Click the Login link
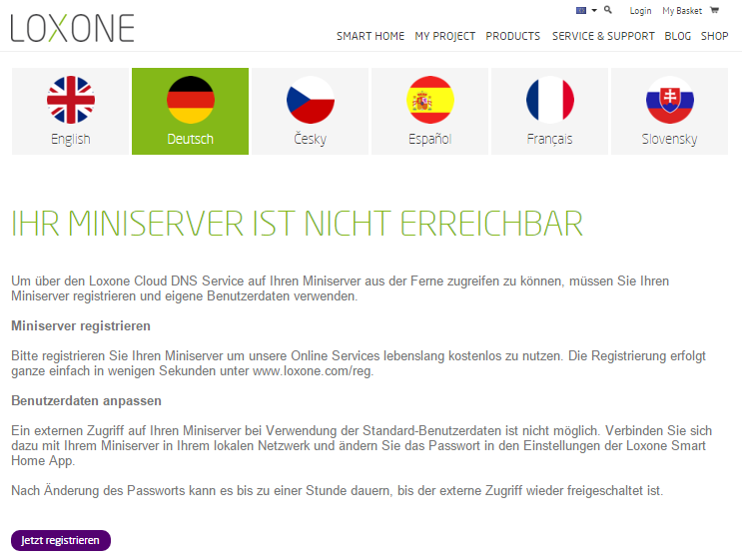 pos(640,11)
